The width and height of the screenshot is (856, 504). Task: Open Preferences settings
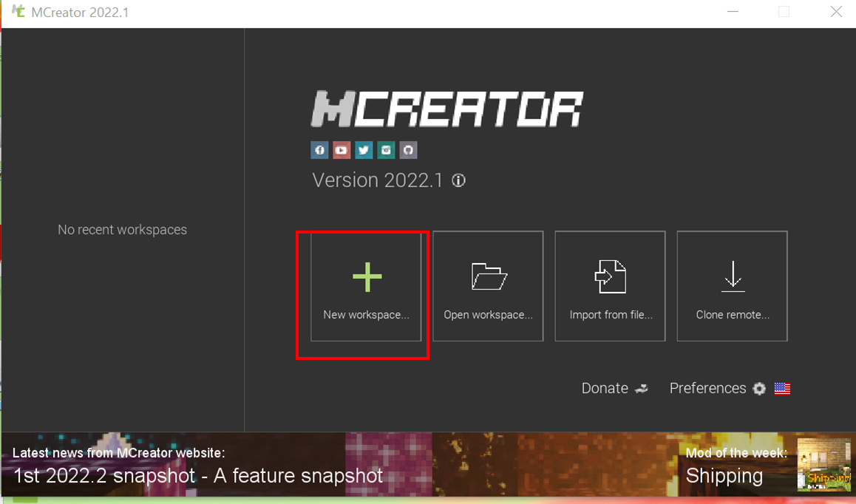click(x=717, y=388)
